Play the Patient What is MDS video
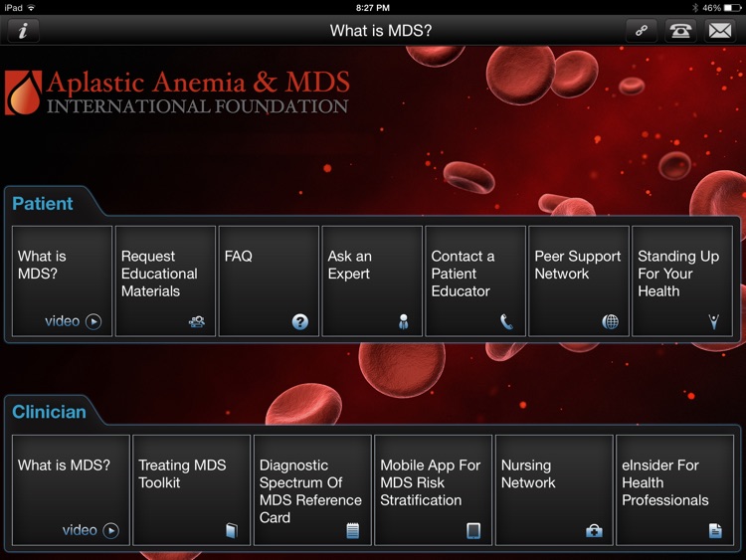The image size is (746, 560). [x=73, y=321]
